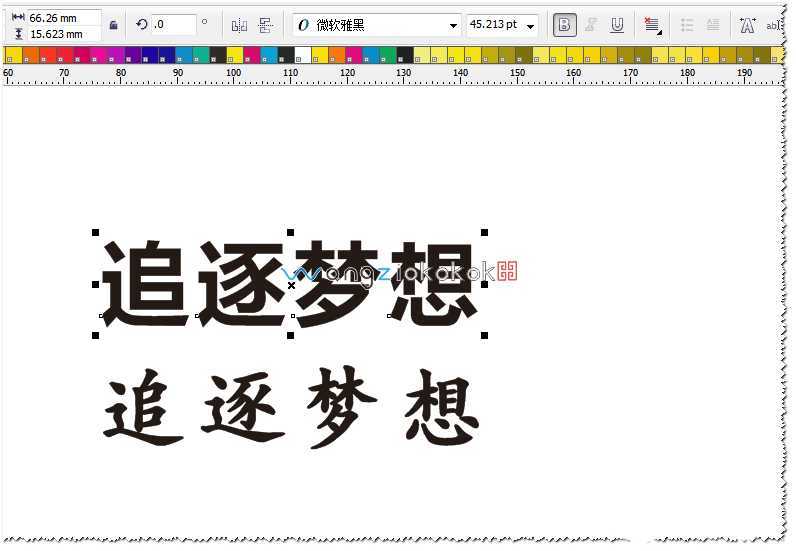Pick the white color swatch in palette
The height and width of the screenshot is (551, 796).
[x=303, y=55]
